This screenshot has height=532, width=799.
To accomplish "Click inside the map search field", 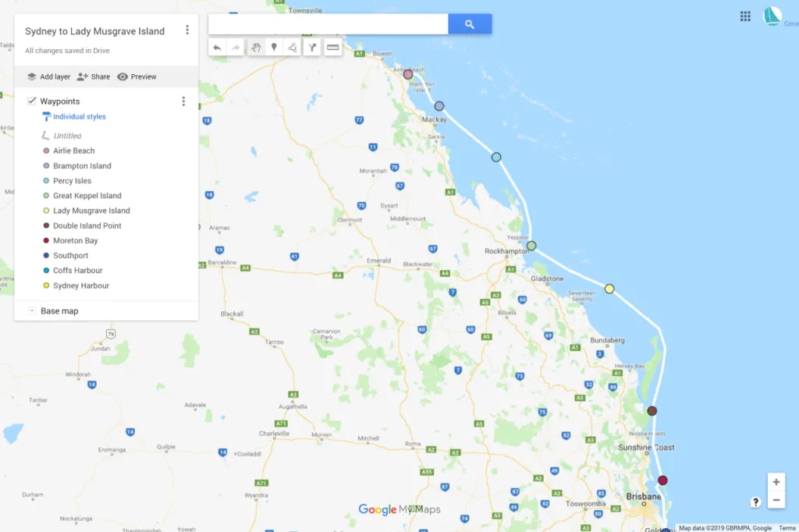I will click(x=328, y=24).
